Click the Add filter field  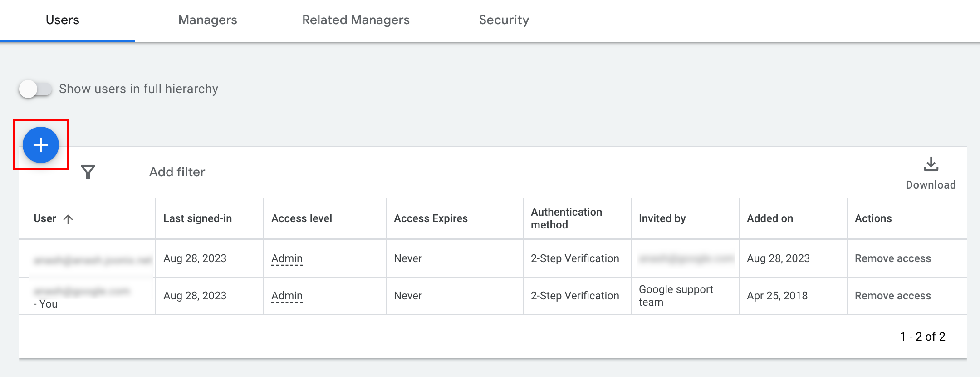177,172
